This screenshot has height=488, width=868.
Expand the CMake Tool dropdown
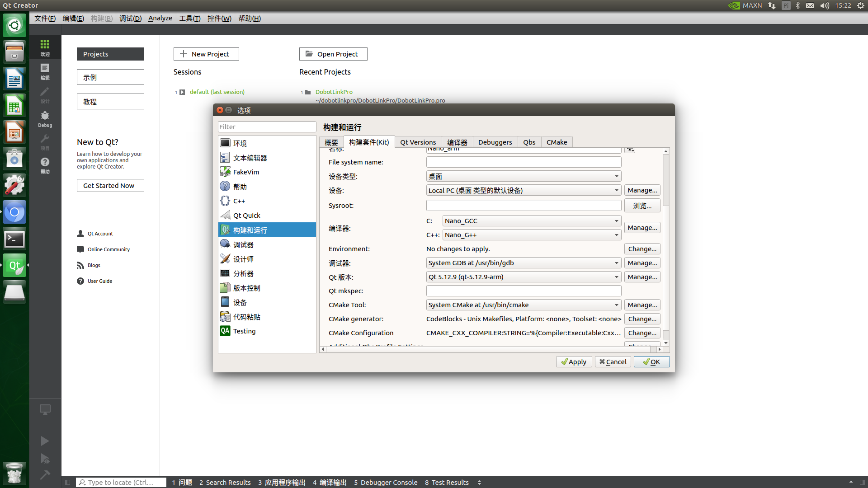click(x=524, y=305)
